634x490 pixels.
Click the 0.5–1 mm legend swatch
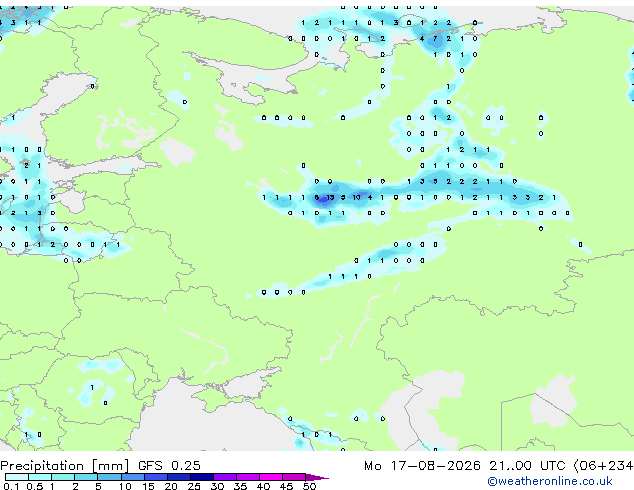(x=40, y=477)
